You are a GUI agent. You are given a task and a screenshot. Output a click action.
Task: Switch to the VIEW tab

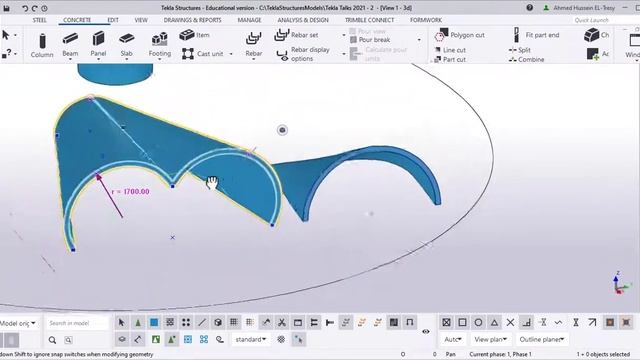point(141,20)
